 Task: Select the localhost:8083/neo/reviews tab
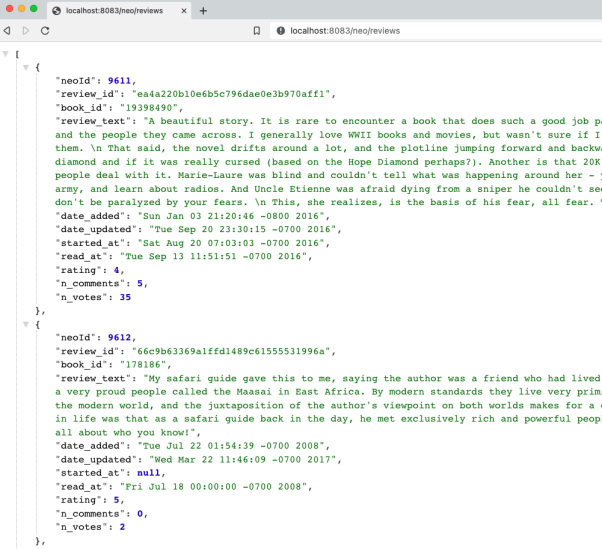pos(119,11)
